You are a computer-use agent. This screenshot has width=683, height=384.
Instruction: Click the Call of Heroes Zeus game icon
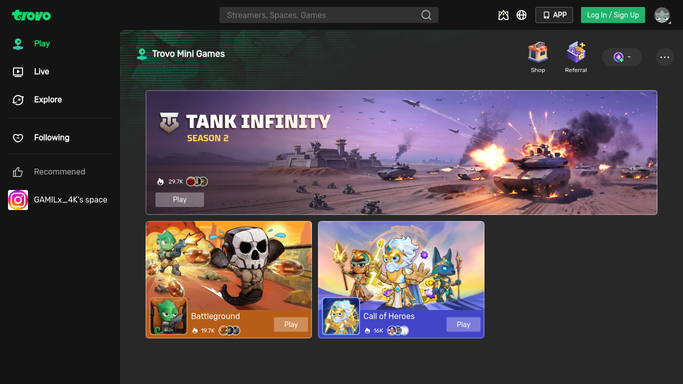pyautogui.click(x=341, y=316)
